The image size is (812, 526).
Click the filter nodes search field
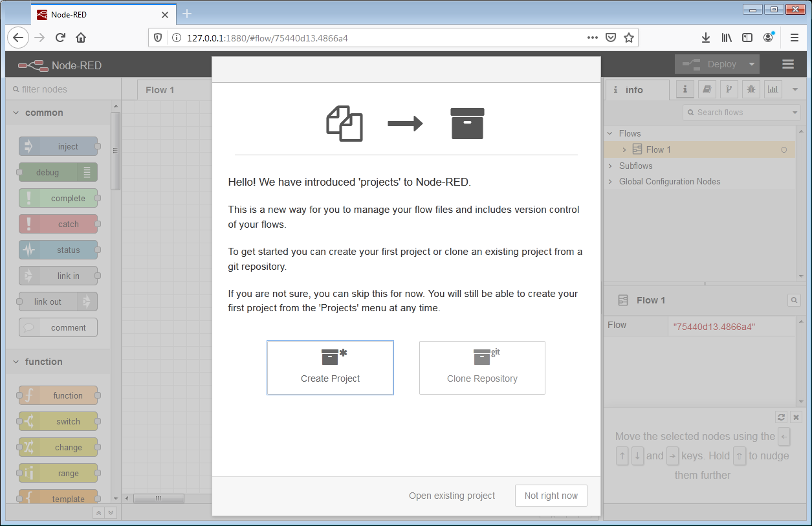click(63, 89)
